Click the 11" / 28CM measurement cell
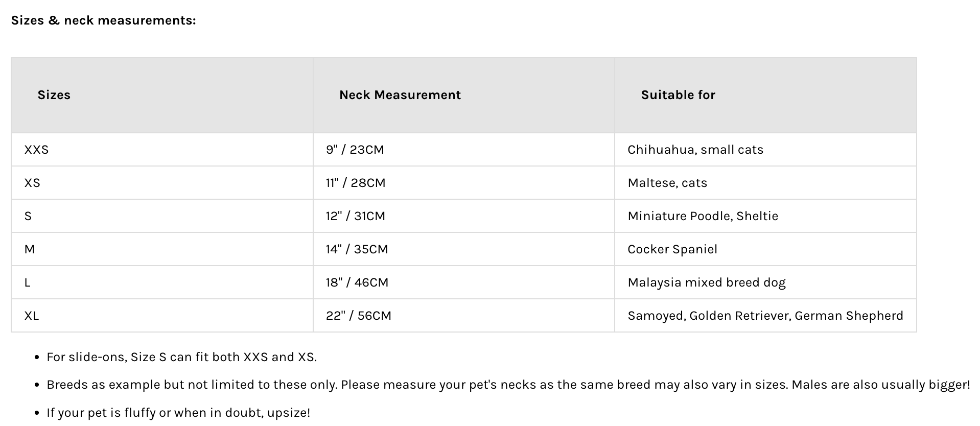The image size is (980, 426). click(356, 183)
